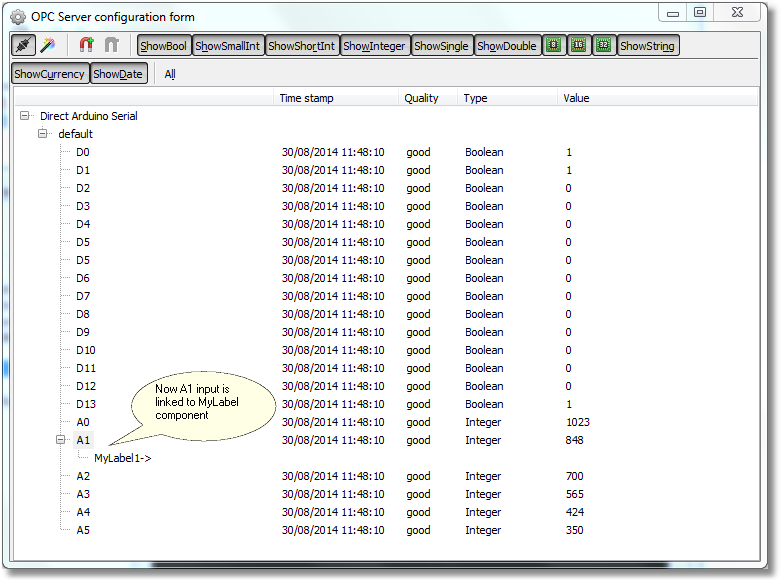The image size is (782, 583).
Task: Select the A5 tree item
Action: 83,530
